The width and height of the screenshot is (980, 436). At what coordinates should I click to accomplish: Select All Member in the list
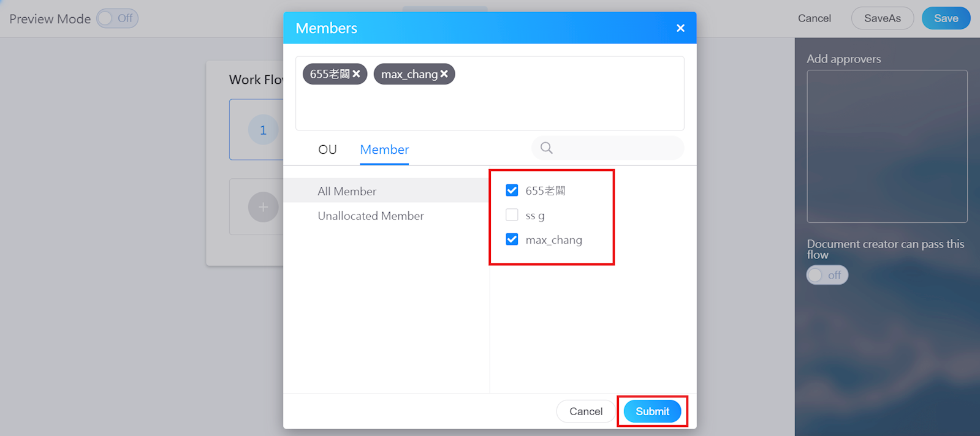pyautogui.click(x=347, y=191)
